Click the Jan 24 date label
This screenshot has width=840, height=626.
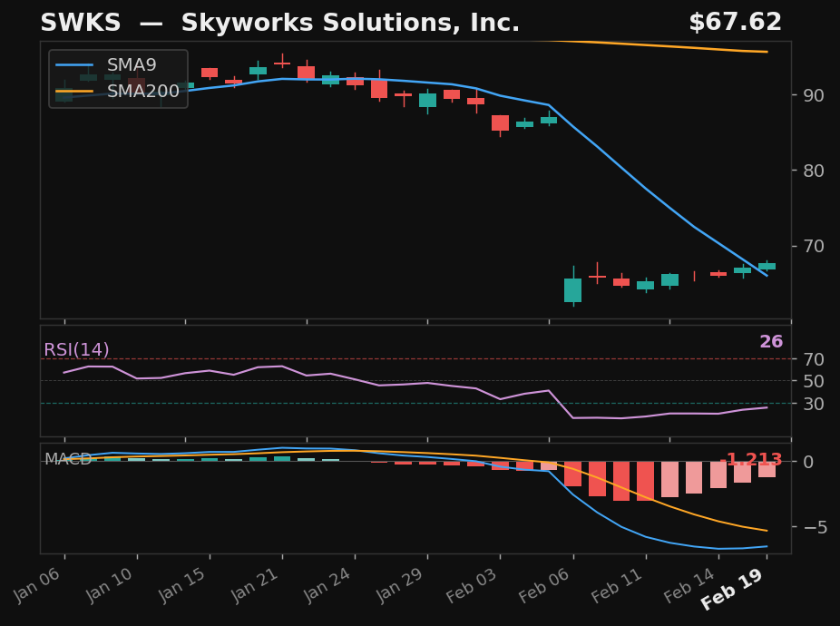(327, 585)
